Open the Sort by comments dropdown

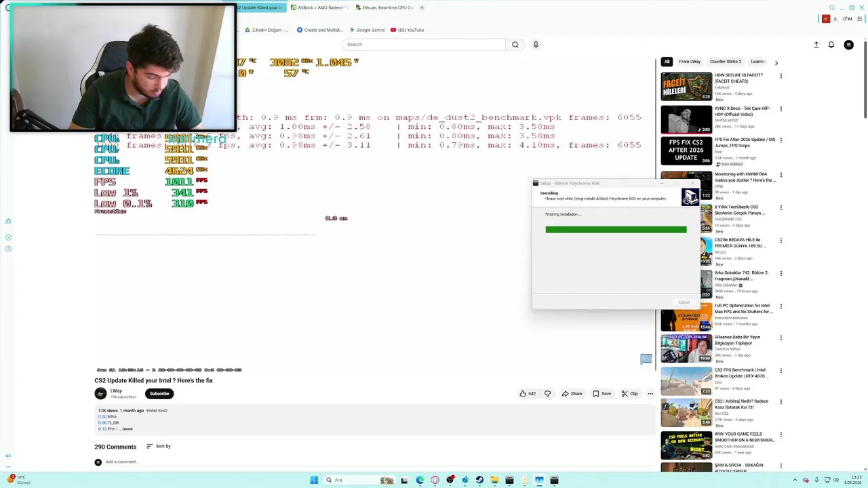[x=159, y=446]
